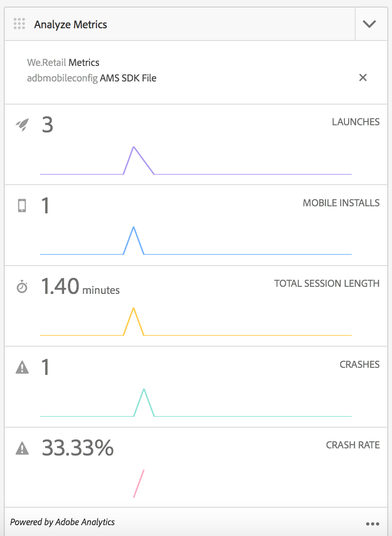The width and height of the screenshot is (392, 536).
Task: Click the pink Crash Rate line
Action: [x=139, y=483]
